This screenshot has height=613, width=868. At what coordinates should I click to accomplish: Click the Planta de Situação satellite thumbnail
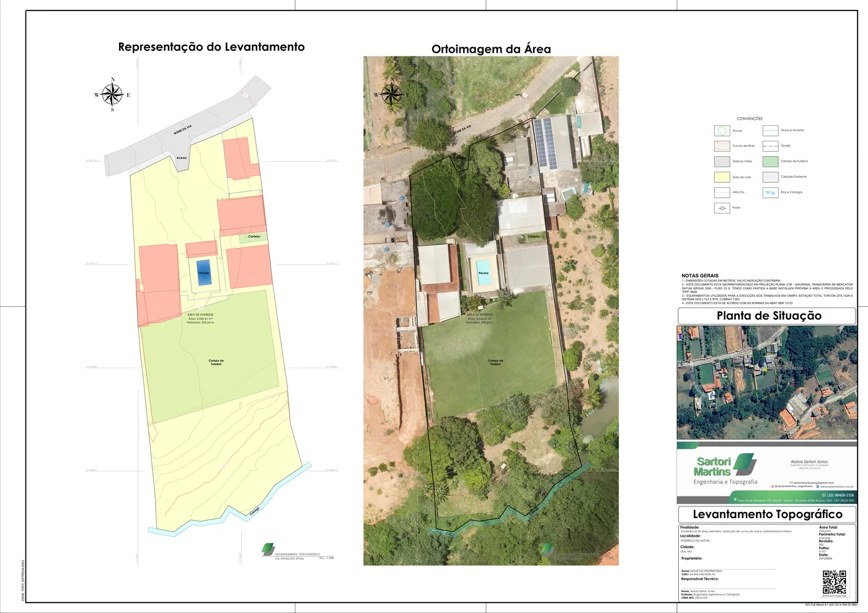point(767,382)
